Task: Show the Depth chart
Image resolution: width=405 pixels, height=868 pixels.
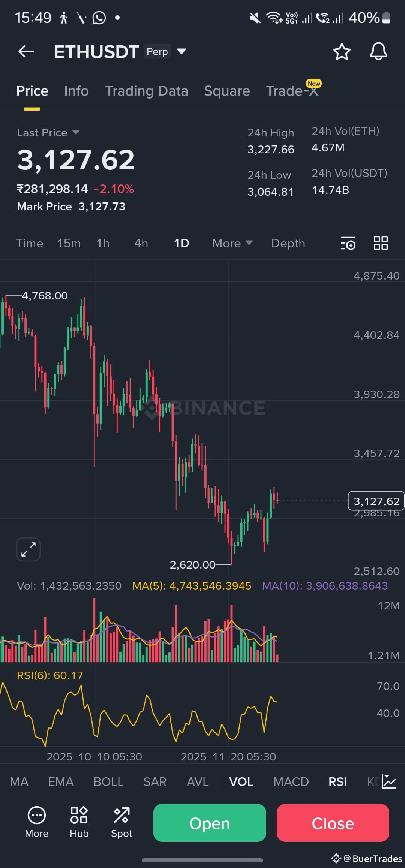Action: 288,243
